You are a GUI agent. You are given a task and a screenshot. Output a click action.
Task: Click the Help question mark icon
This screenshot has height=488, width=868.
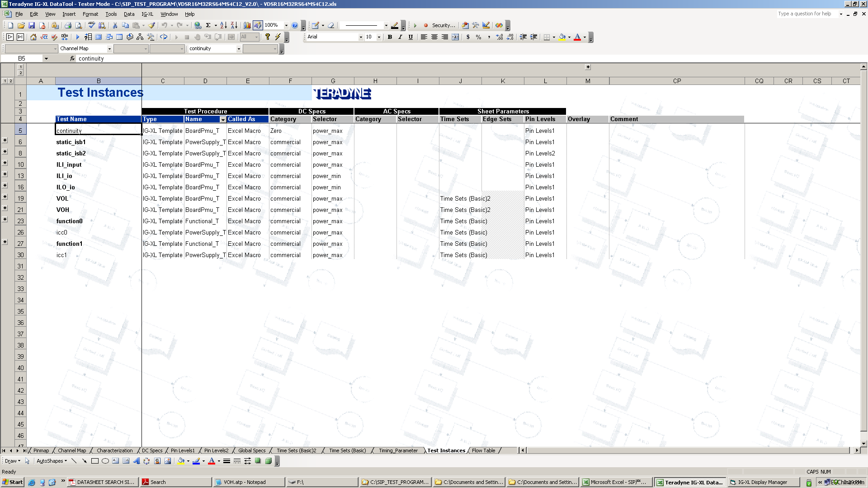(295, 25)
